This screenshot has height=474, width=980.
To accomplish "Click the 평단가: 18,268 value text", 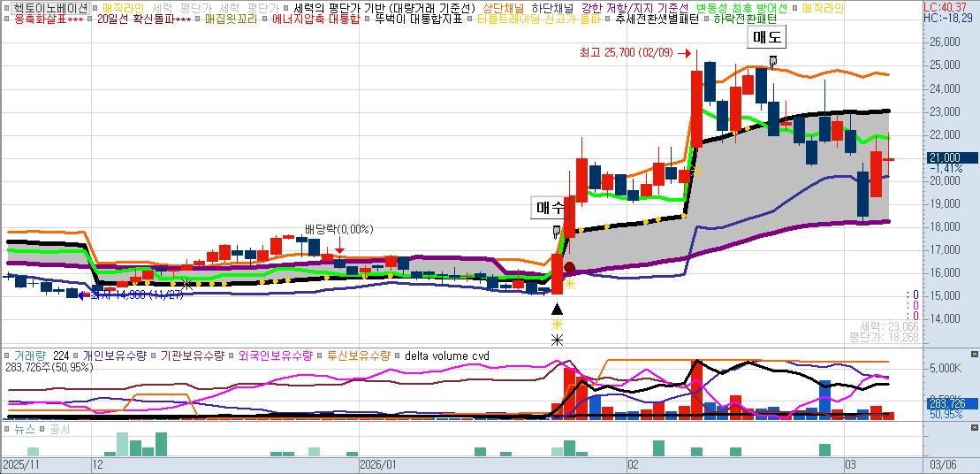I will pos(884,336).
